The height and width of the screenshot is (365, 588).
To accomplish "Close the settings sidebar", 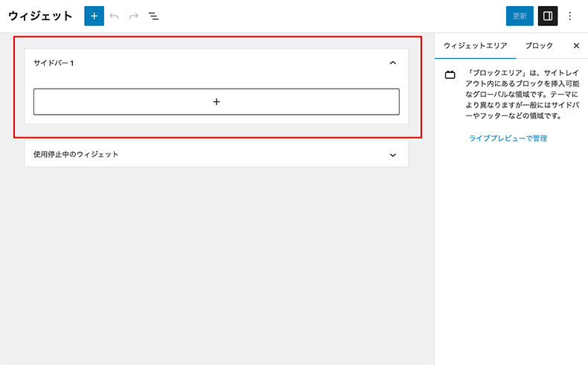I will pos(576,45).
